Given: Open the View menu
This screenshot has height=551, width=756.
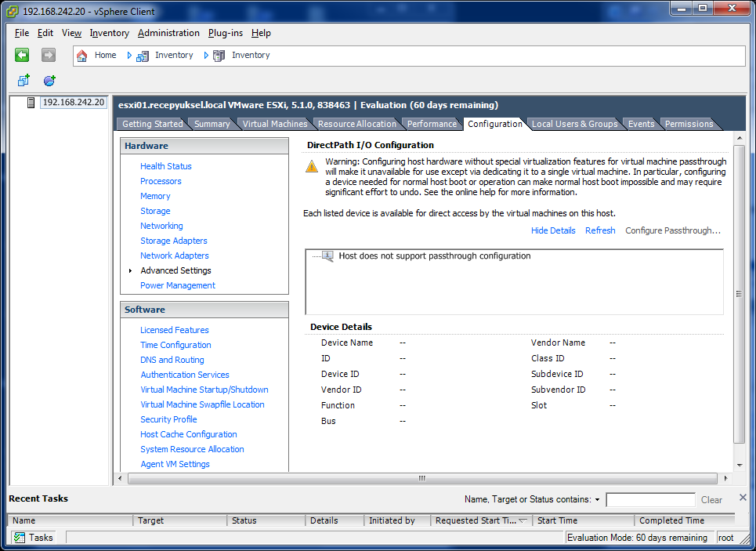Looking at the screenshot, I should [x=71, y=33].
